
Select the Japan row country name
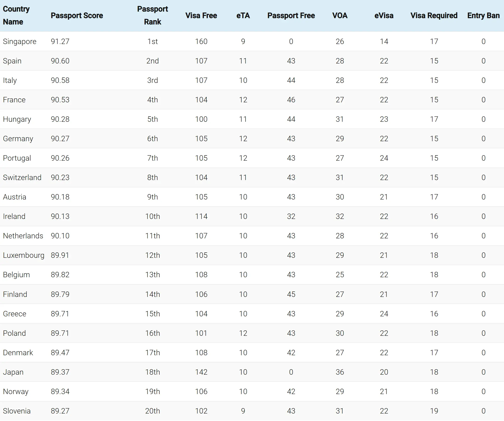pos(13,372)
